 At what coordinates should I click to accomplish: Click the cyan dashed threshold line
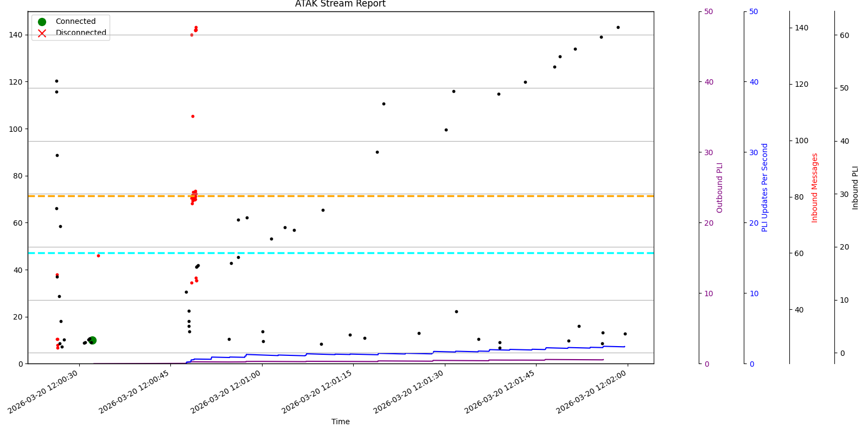(434, 253)
